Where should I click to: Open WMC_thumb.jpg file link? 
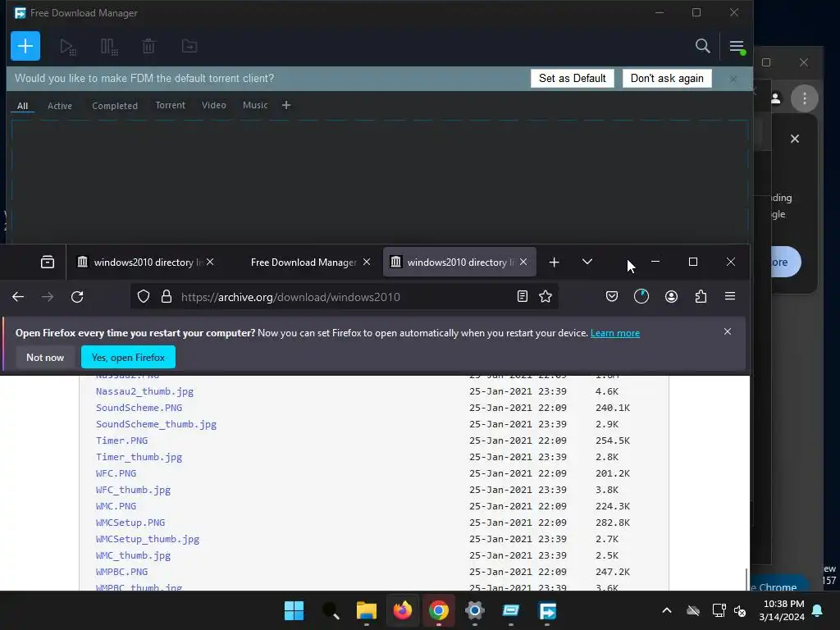[x=133, y=555]
